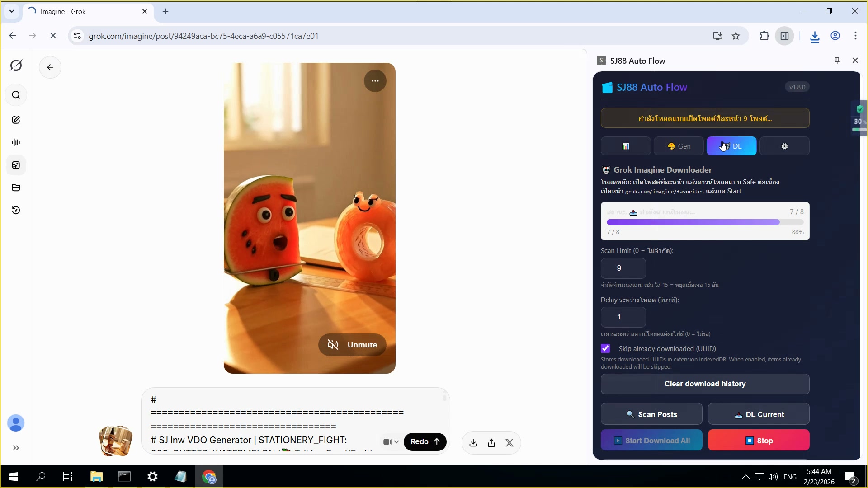The image size is (868, 488).
Task: Open the video mode dropdown beside Redo
Action: (x=391, y=442)
